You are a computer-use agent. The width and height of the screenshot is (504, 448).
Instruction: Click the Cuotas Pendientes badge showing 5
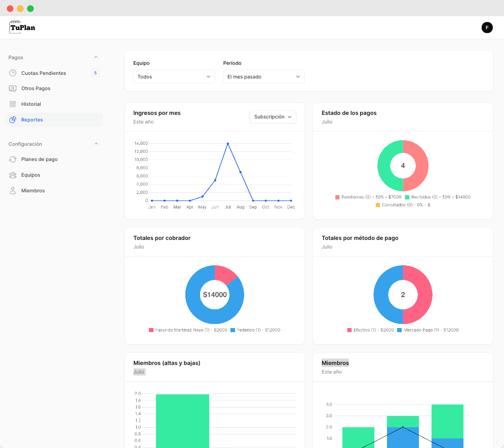tap(95, 73)
